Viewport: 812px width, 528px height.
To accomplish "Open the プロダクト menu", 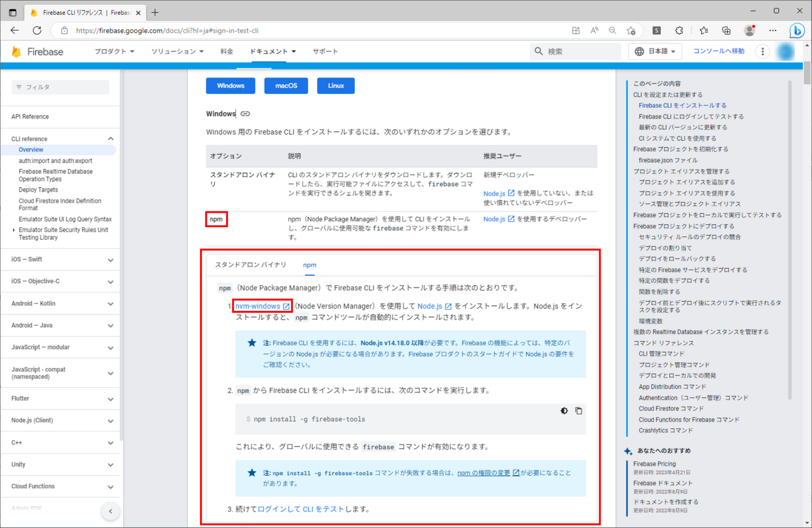I will pos(113,51).
